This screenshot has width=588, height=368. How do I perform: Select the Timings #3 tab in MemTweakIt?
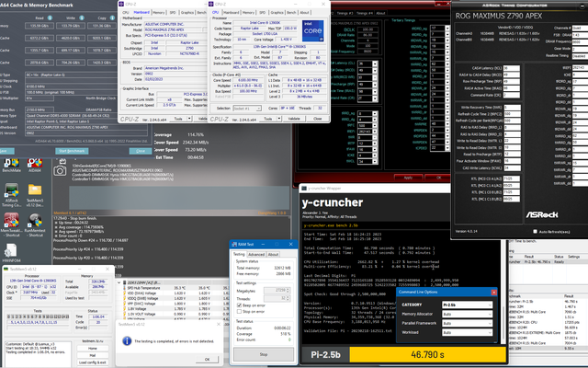[345, 13]
